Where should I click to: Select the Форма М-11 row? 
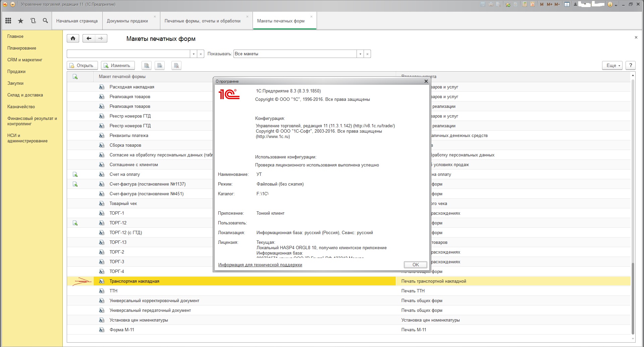pyautogui.click(x=349, y=330)
